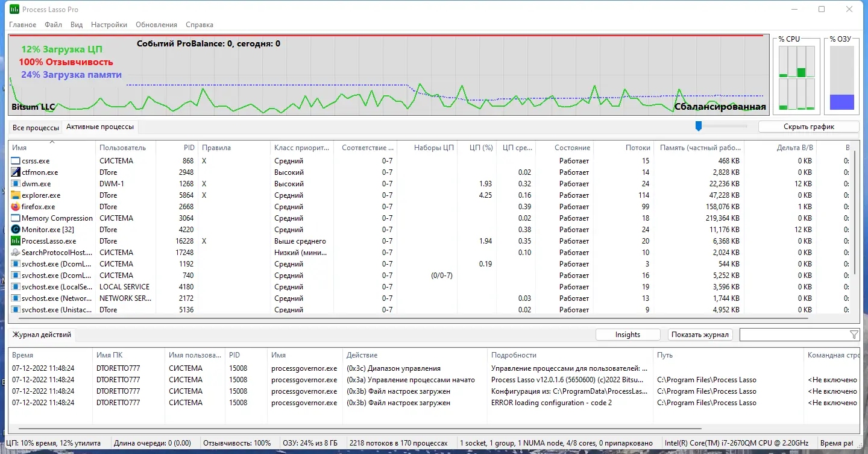The height and width of the screenshot is (454, 868).
Task: Click the dwm.exe process icon
Action: tap(16, 184)
